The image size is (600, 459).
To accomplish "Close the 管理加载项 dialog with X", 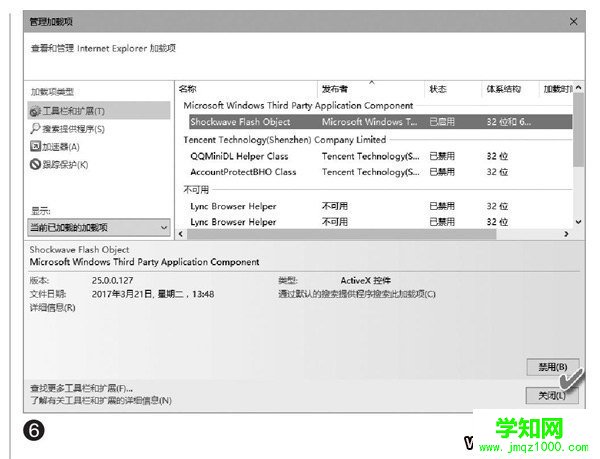I will click(x=573, y=21).
